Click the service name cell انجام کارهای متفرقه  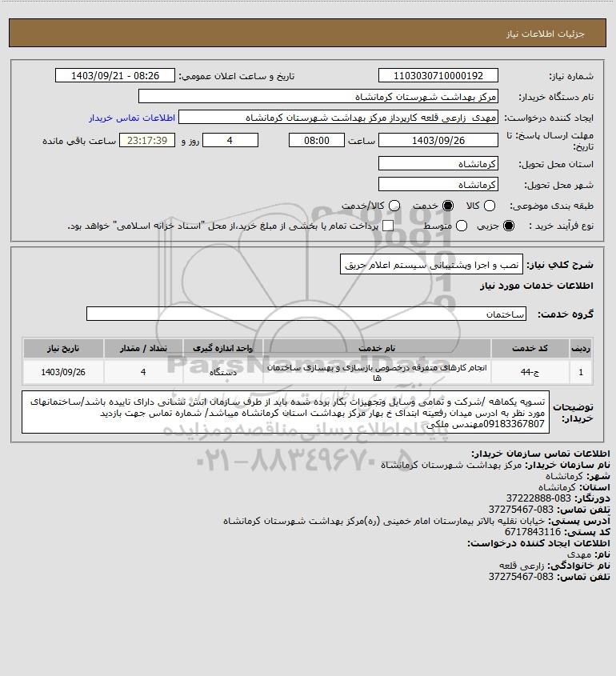pos(377,372)
